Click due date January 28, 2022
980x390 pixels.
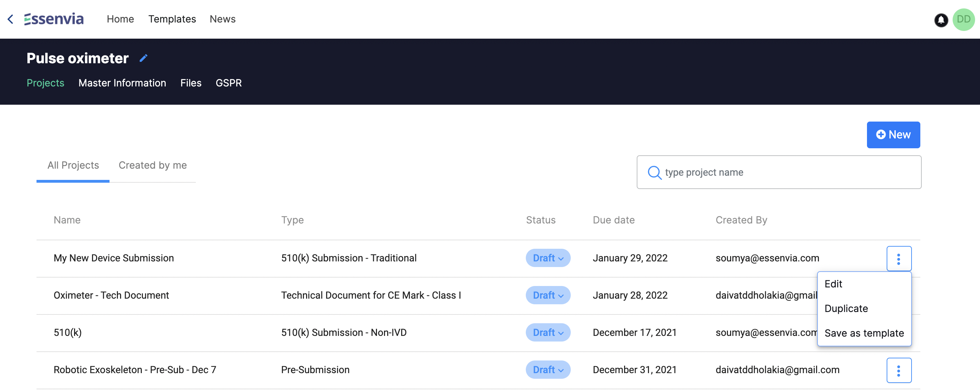[630, 295]
